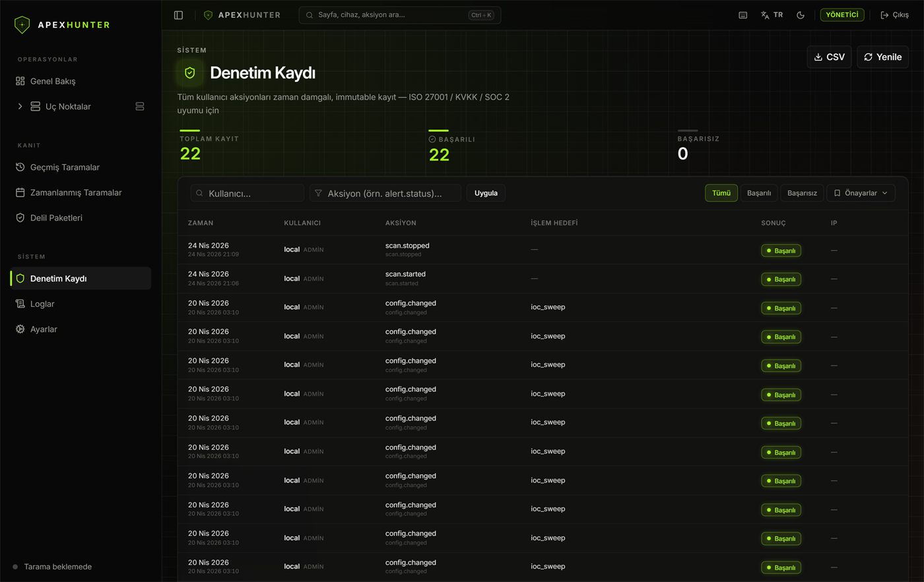The width and height of the screenshot is (924, 582).
Task: Click the Başarılı badge in scan.stopped row
Action: click(781, 251)
